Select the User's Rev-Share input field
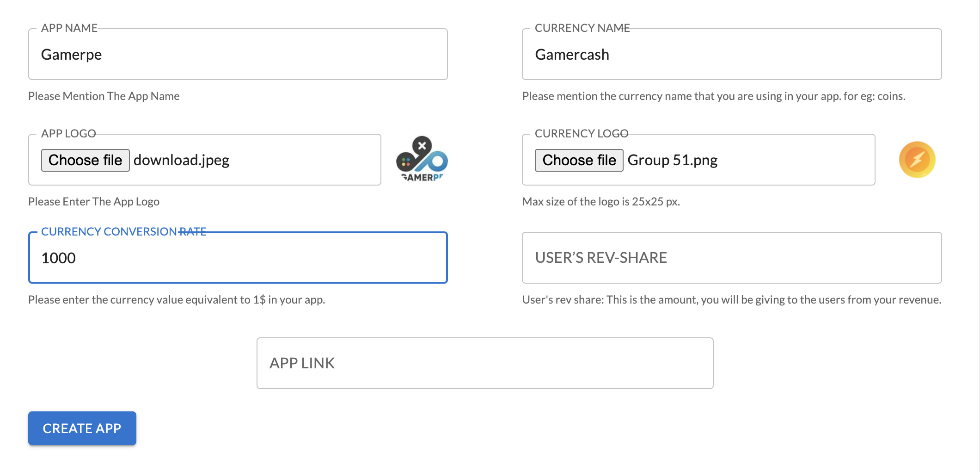 pos(731,258)
